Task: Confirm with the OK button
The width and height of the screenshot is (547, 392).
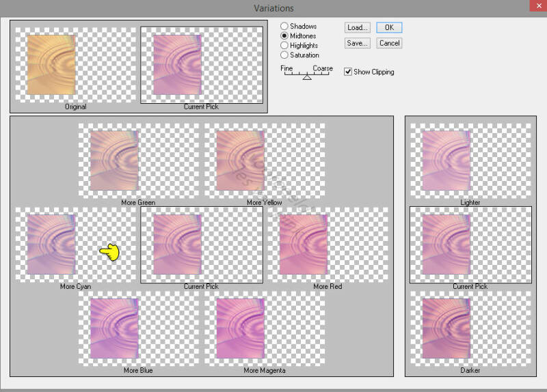Action: (x=389, y=27)
